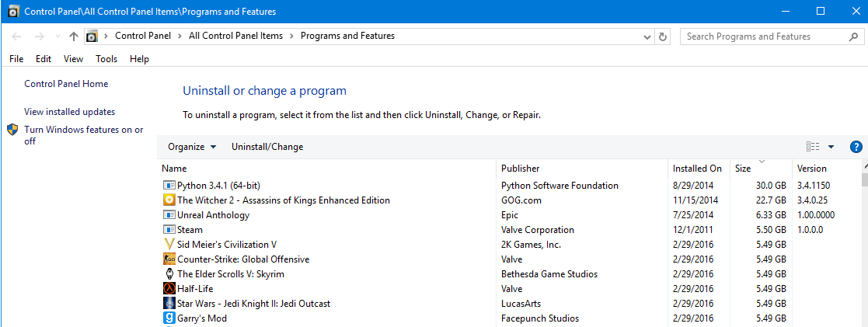Viewport: 868px width, 327px height.
Task: Click the Bethesda Game Studios publisher cell
Action: (549, 274)
